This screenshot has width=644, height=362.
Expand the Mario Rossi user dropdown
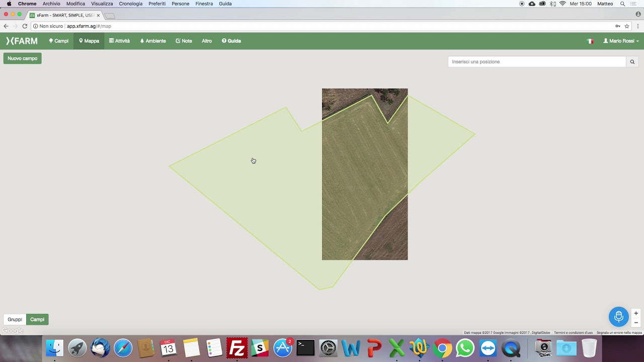621,41
